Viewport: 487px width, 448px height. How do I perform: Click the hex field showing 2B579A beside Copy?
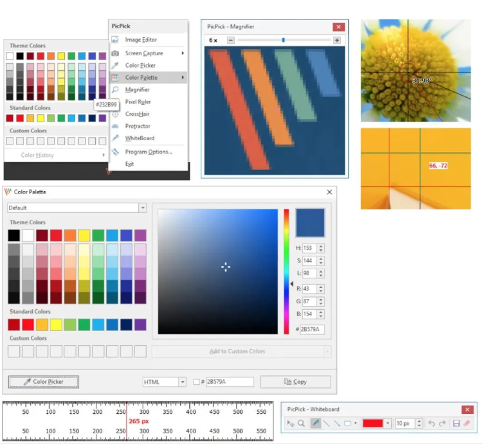[x=232, y=385]
